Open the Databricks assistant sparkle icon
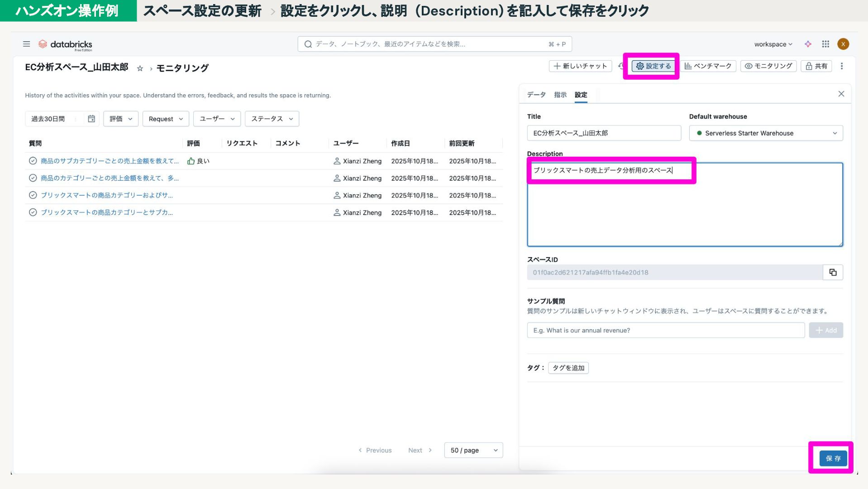The image size is (868, 489). (808, 44)
